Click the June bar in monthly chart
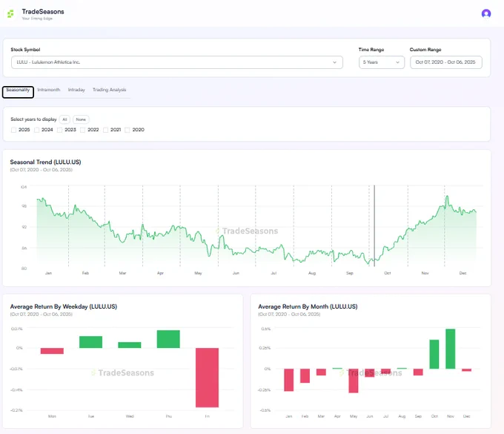This screenshot has width=504, height=434. pyautogui.click(x=370, y=373)
